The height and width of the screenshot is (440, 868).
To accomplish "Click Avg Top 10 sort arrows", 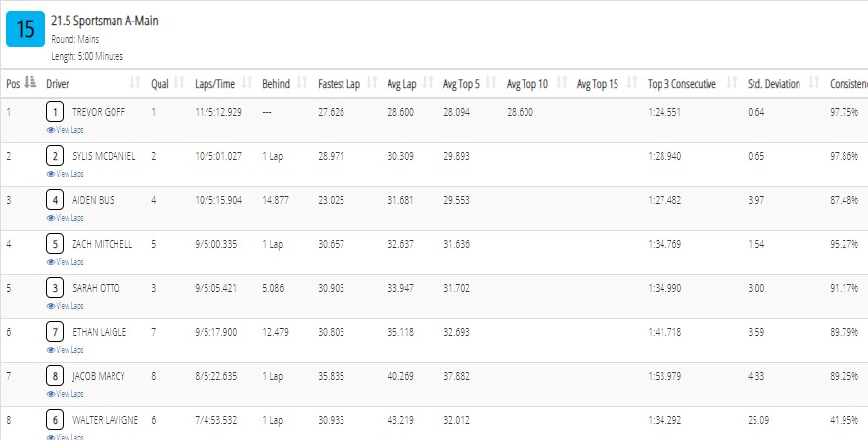I will click(x=562, y=83).
